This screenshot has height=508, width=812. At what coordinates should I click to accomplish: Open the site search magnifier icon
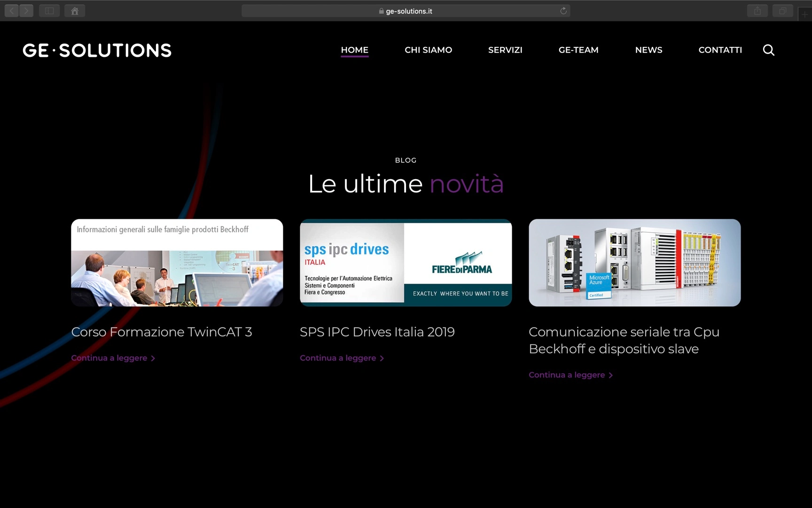[769, 50]
